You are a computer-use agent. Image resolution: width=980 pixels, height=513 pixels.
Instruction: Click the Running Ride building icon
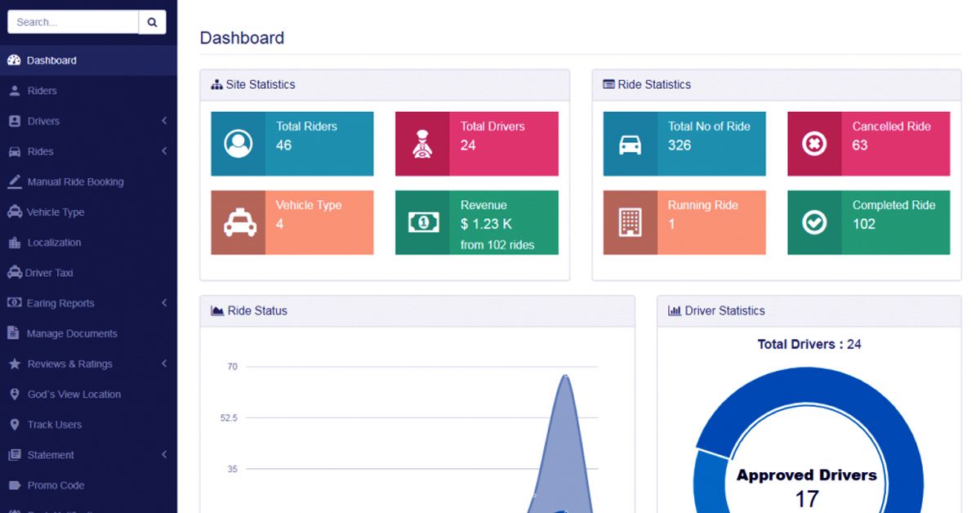630,222
